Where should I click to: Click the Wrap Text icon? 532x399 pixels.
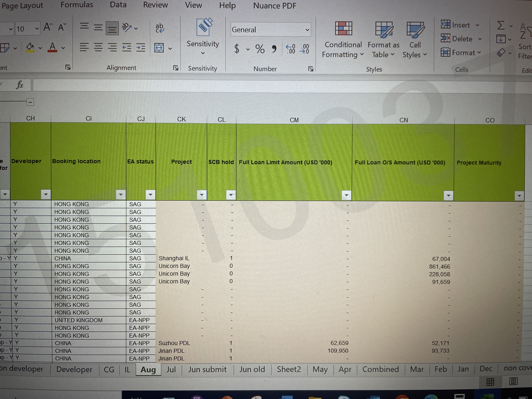click(x=160, y=28)
